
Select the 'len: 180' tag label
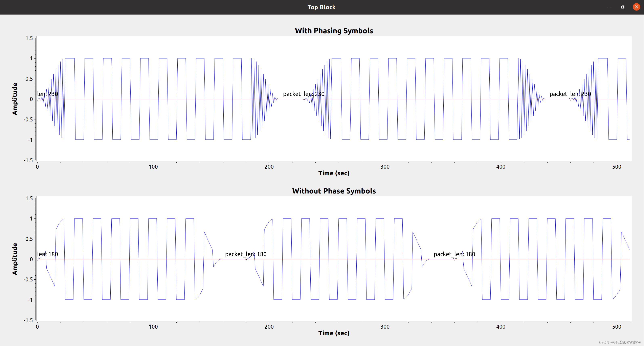pyautogui.click(x=47, y=254)
